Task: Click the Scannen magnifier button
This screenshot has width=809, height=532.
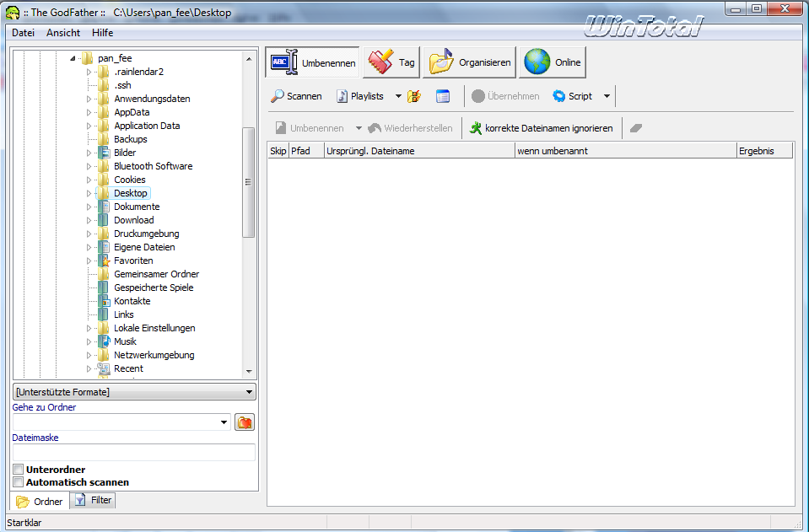Action: point(297,96)
